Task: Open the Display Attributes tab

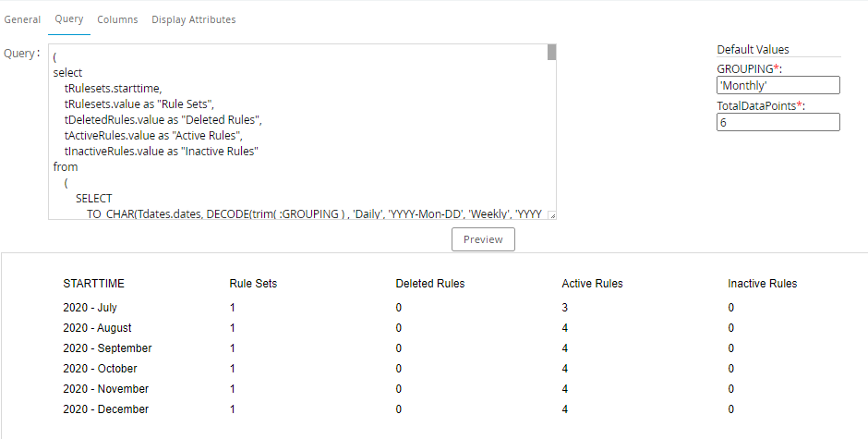Action: point(193,19)
